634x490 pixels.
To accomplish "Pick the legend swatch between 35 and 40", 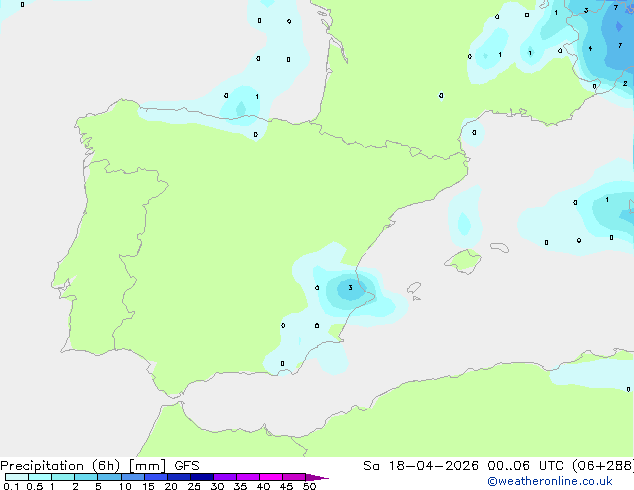I will click(248, 477).
